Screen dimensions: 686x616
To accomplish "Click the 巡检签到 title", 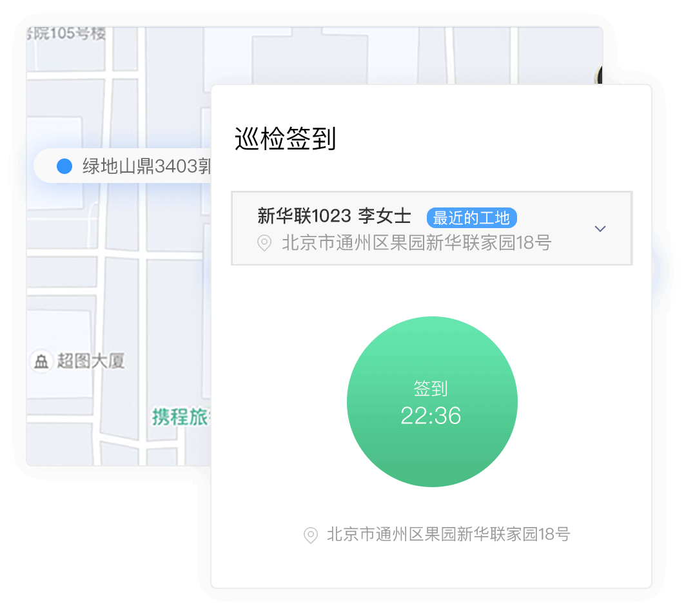I will coord(285,139).
